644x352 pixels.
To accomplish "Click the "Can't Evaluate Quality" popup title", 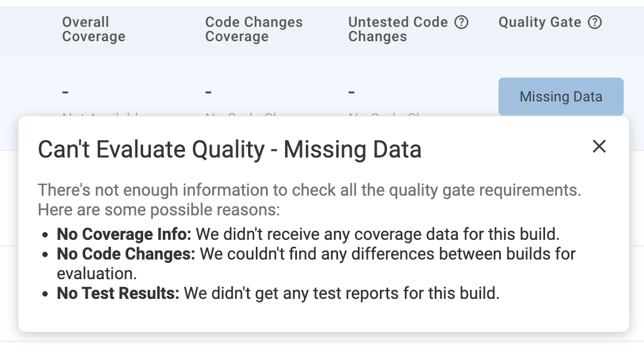I will pyautogui.click(x=230, y=149).
